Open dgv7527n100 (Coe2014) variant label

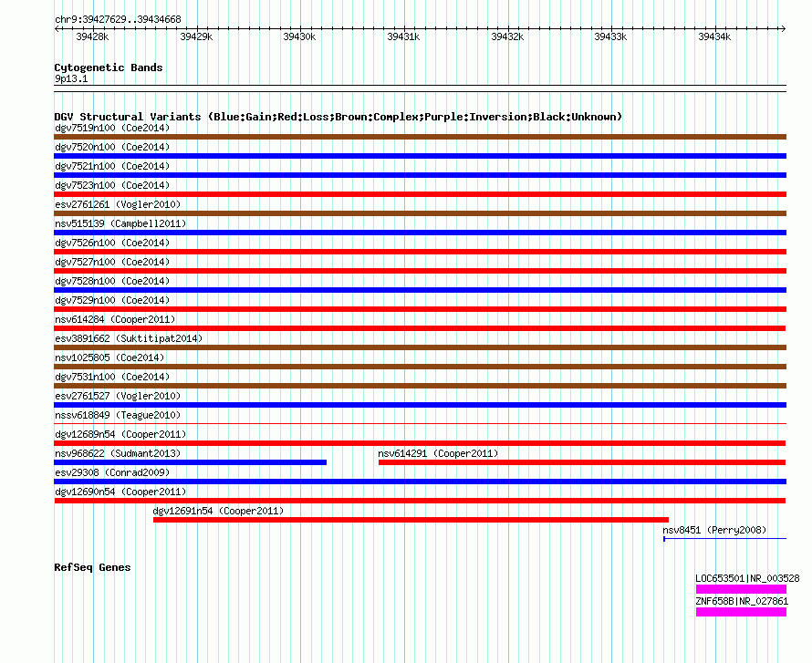click(x=112, y=262)
